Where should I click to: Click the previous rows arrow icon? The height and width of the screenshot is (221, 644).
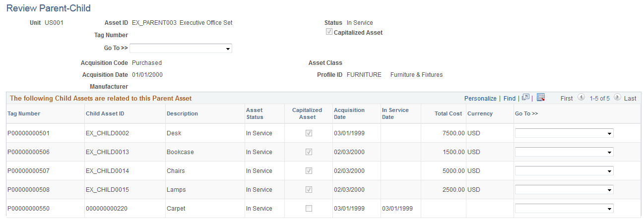(581, 98)
